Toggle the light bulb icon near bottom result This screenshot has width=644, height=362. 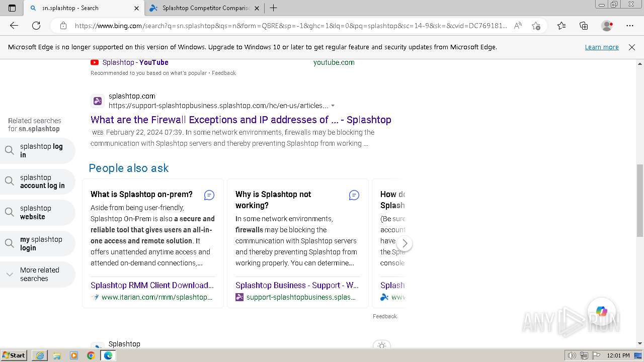(382, 345)
